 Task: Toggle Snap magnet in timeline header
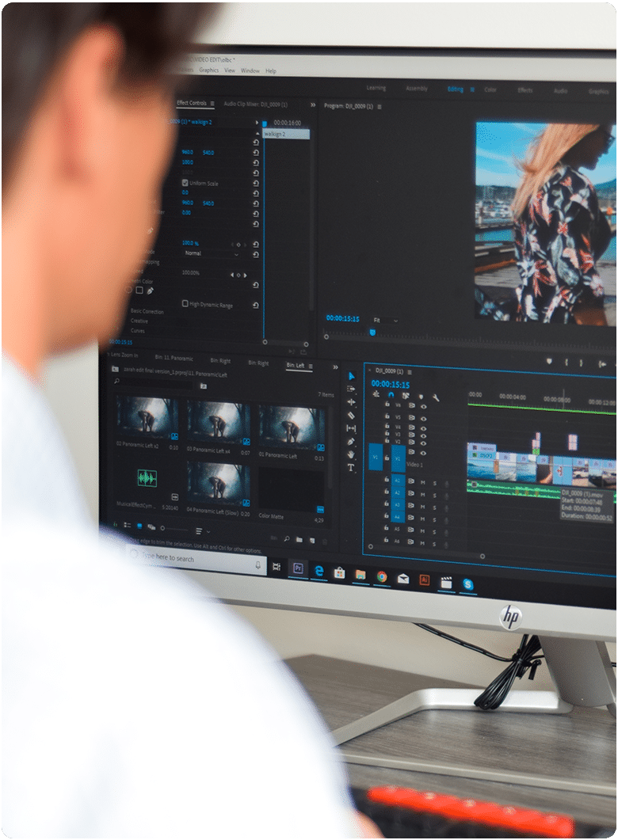point(391,395)
